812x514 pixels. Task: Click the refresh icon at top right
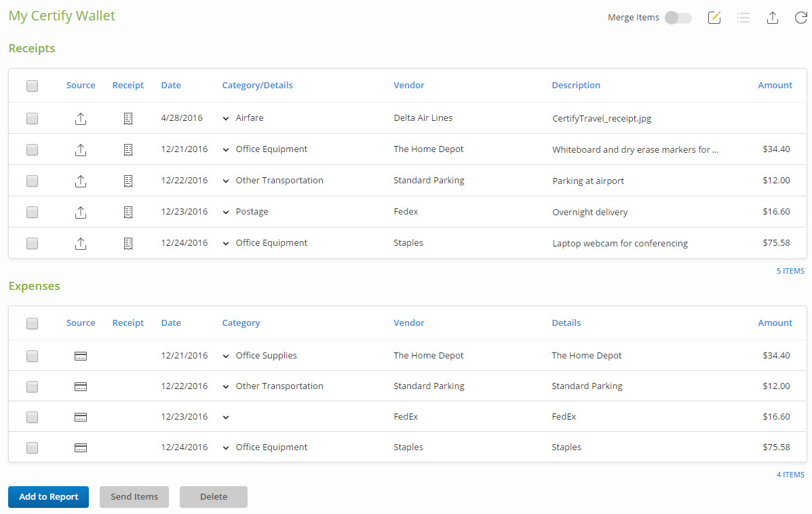[x=800, y=18]
